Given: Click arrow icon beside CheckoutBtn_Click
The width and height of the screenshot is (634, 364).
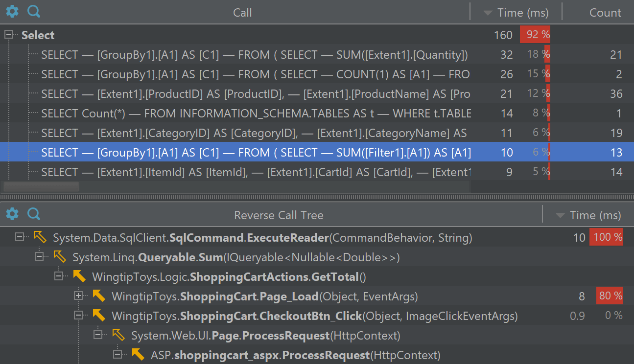Looking at the screenshot, I should coord(99,316).
